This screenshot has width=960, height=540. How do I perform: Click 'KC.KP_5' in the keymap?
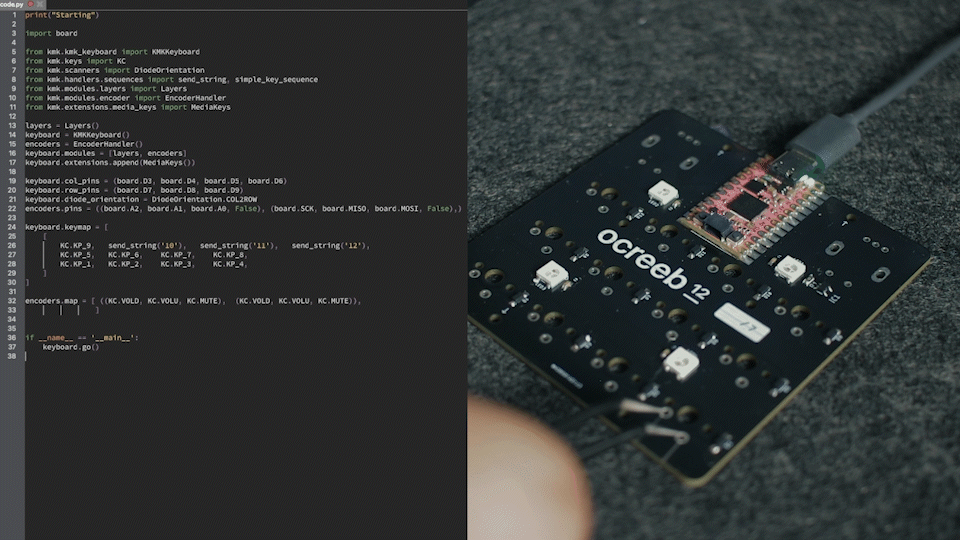point(75,255)
